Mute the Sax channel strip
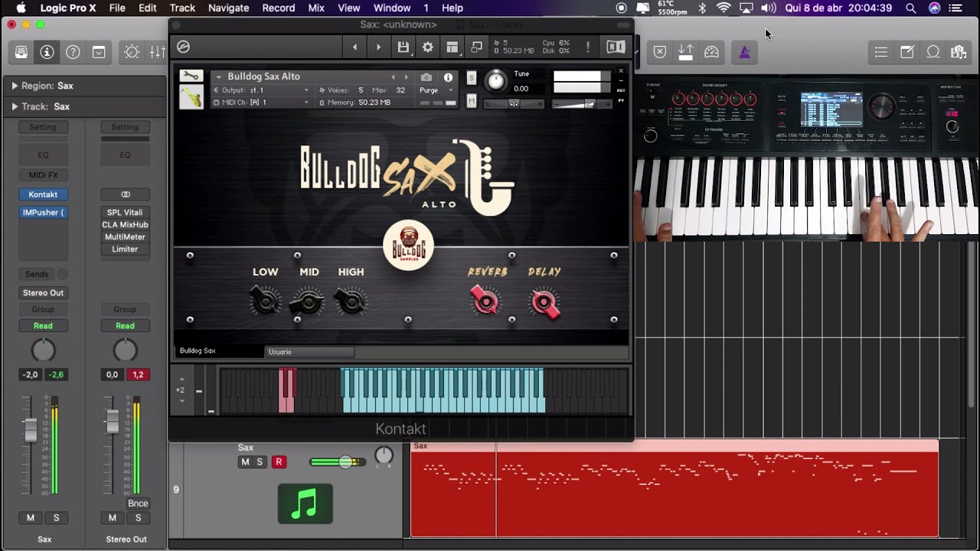 click(x=31, y=518)
